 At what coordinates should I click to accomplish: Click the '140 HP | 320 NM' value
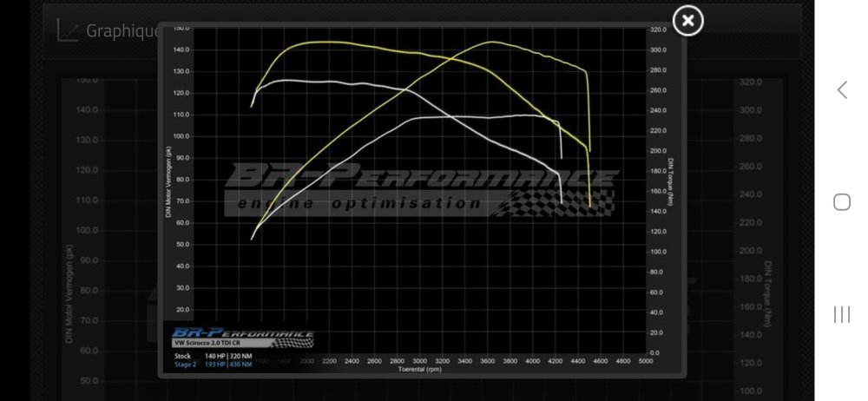click(228, 356)
